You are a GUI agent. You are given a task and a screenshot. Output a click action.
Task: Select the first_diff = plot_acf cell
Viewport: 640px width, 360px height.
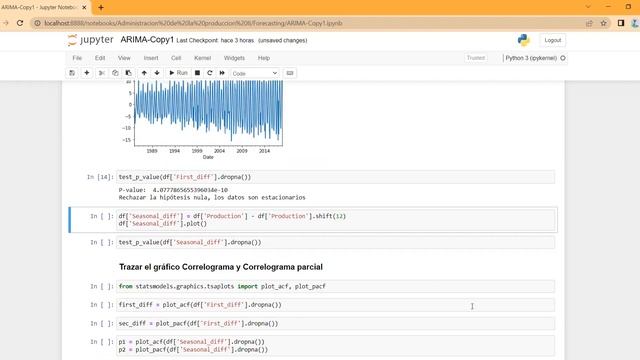336,305
